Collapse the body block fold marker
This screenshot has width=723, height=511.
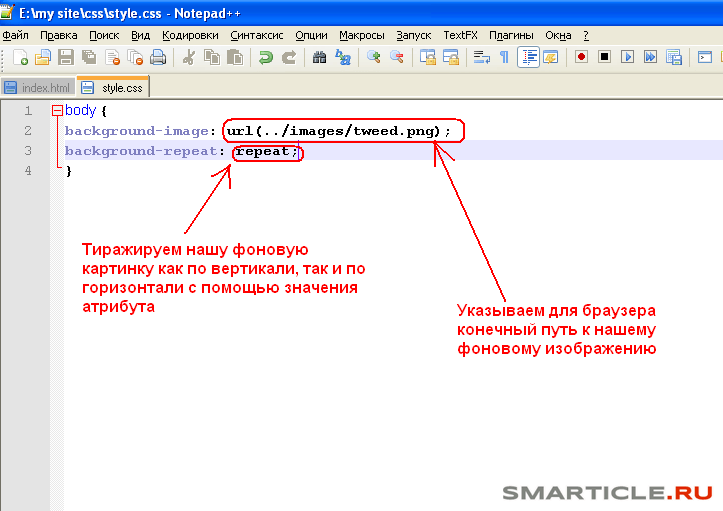pos(57,111)
